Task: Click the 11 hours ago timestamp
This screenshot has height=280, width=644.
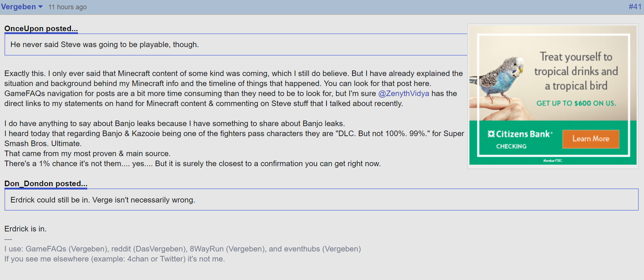Action: pyautogui.click(x=67, y=6)
